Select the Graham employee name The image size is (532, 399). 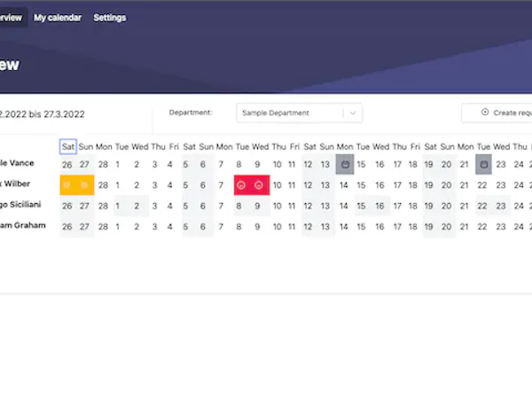click(x=22, y=225)
